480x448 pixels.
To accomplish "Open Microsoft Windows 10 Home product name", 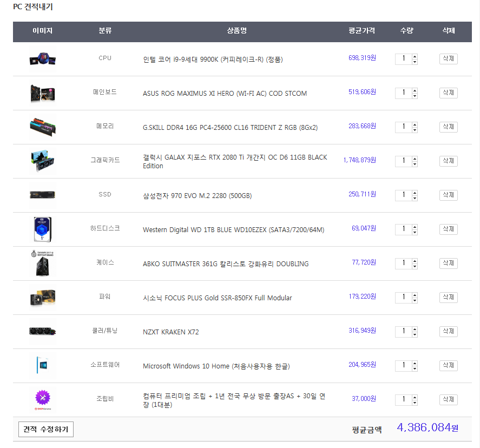I will click(216, 366).
